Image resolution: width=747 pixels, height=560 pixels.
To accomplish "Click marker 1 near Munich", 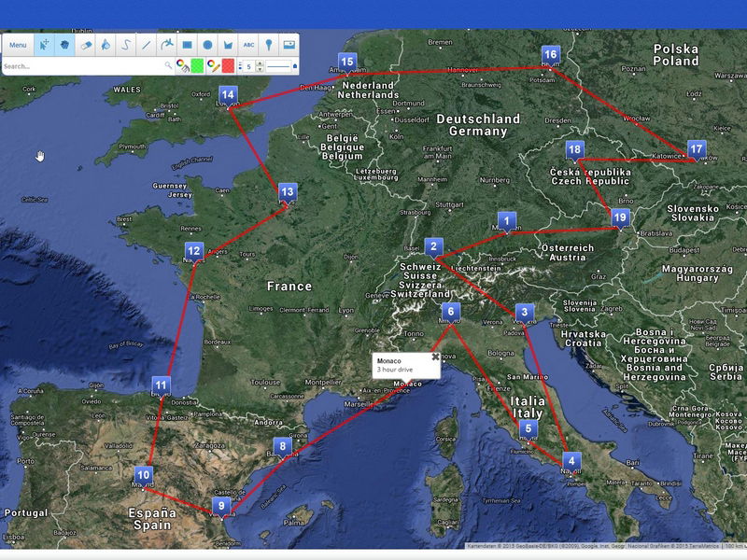I will (507, 222).
